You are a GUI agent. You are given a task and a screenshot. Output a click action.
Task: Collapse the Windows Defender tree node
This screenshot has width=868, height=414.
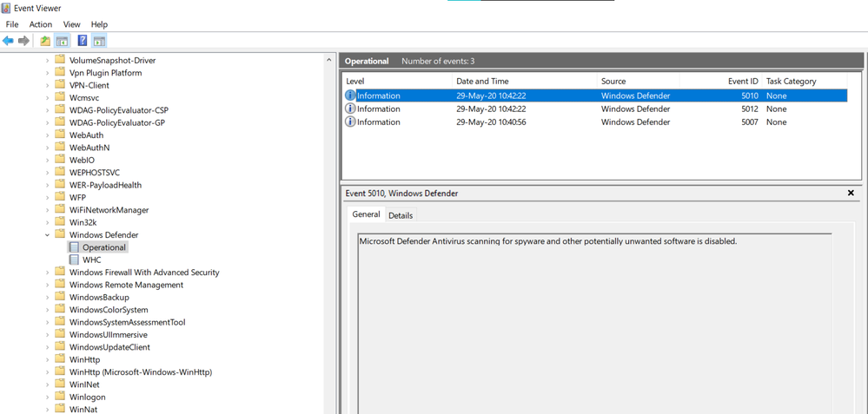48,235
